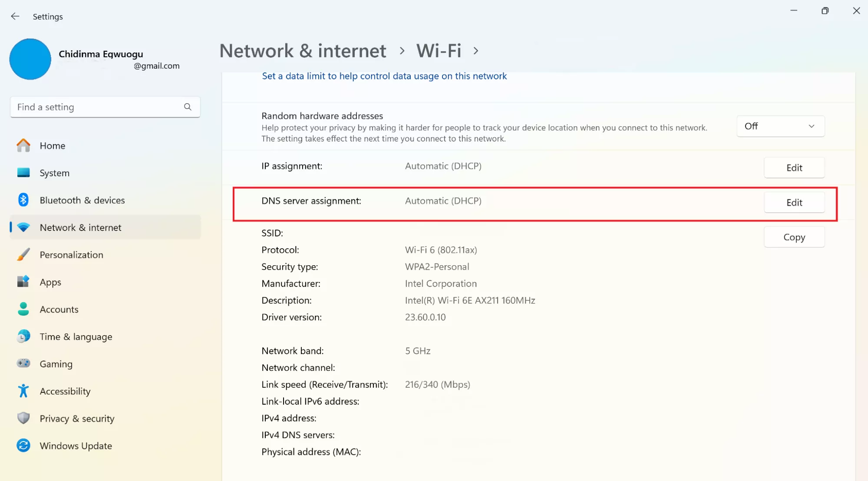Click the Accounts person icon

[x=23, y=309]
